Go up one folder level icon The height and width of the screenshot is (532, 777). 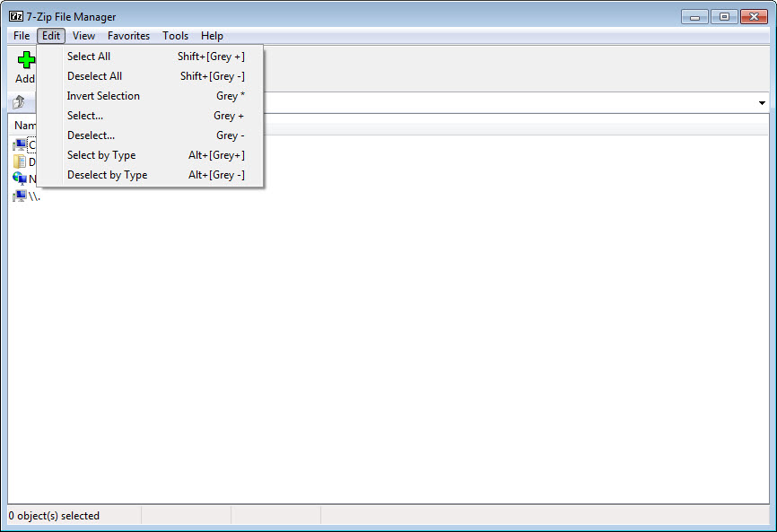[x=19, y=102]
